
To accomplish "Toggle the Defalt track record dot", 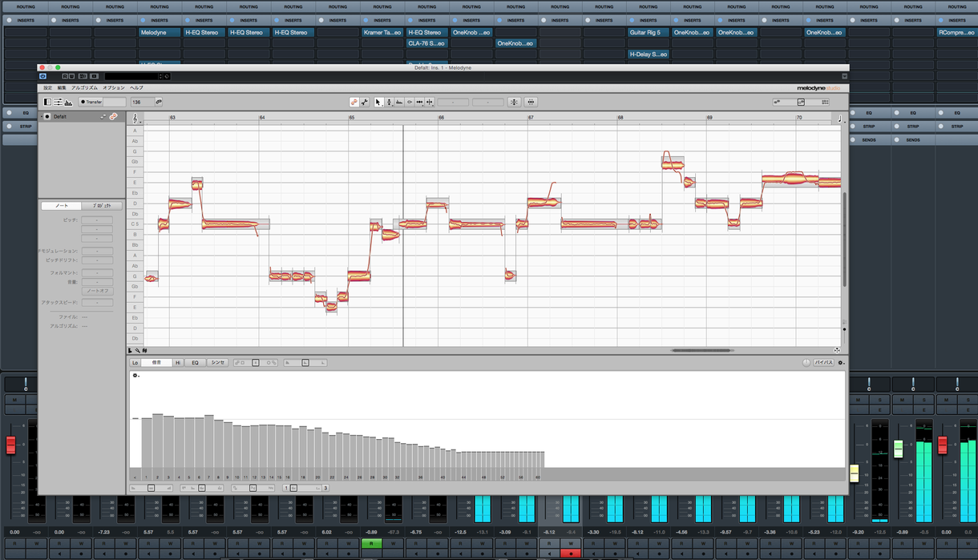I will tap(47, 116).
